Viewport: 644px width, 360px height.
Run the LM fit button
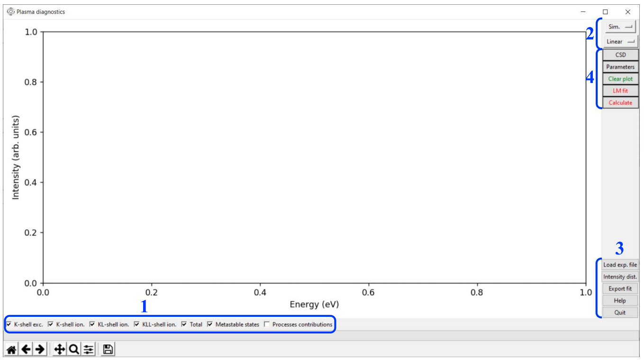tap(620, 90)
